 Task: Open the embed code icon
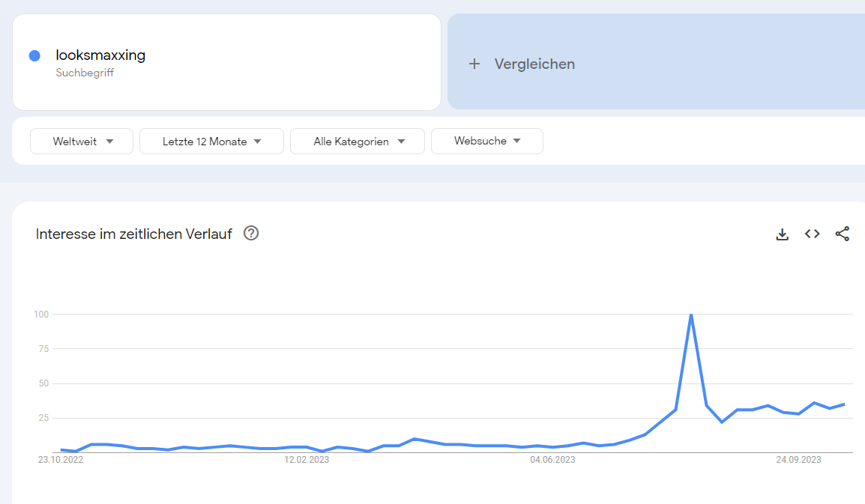pyautogui.click(x=812, y=234)
